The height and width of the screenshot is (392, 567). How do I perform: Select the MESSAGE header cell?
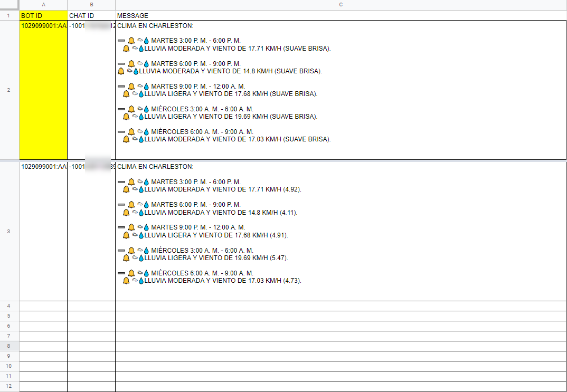(341, 15)
